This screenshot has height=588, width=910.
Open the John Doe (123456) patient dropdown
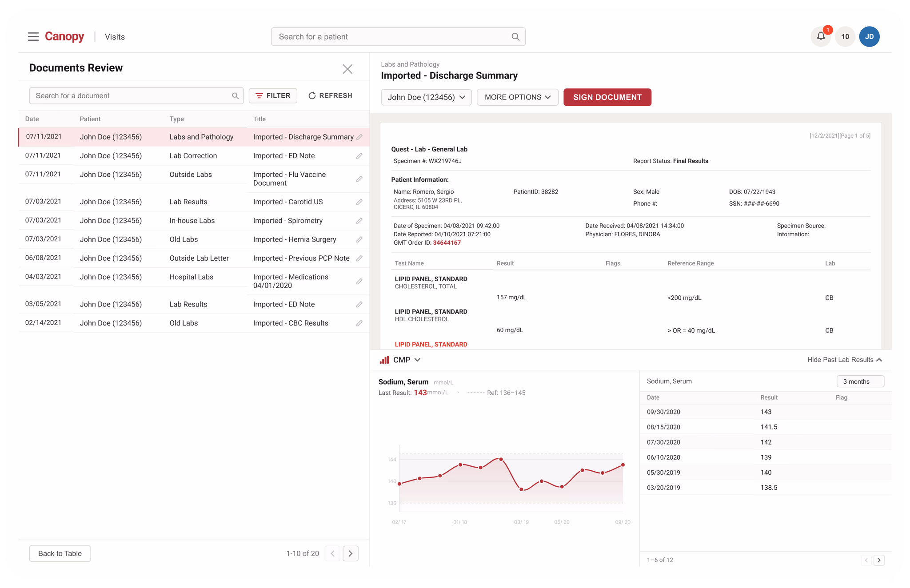point(426,97)
